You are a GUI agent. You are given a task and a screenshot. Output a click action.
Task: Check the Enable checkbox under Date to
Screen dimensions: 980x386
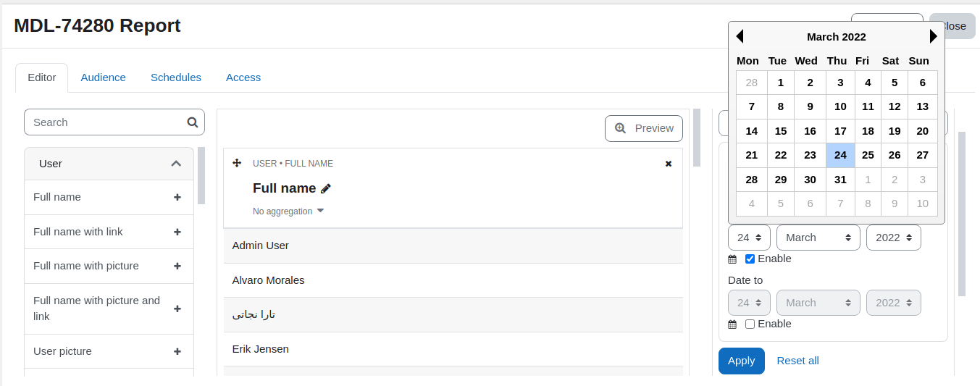click(x=750, y=324)
